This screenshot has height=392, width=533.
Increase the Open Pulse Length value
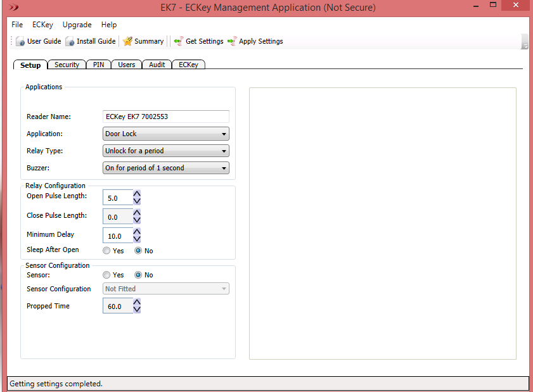[x=137, y=194]
